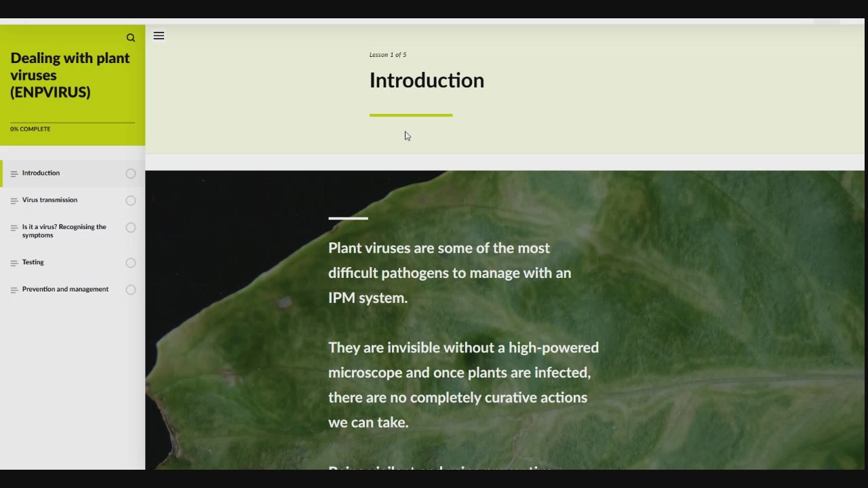Click the lines icon beside Testing
Image resolution: width=868 pixels, height=488 pixels.
click(14, 263)
